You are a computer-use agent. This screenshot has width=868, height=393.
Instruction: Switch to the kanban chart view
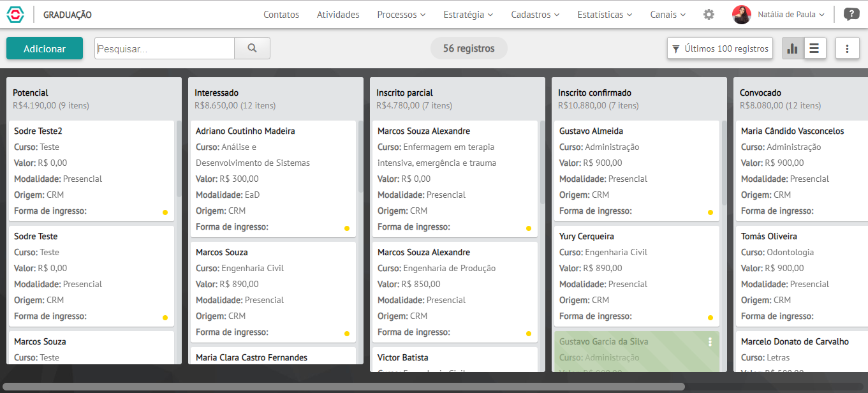click(x=793, y=48)
